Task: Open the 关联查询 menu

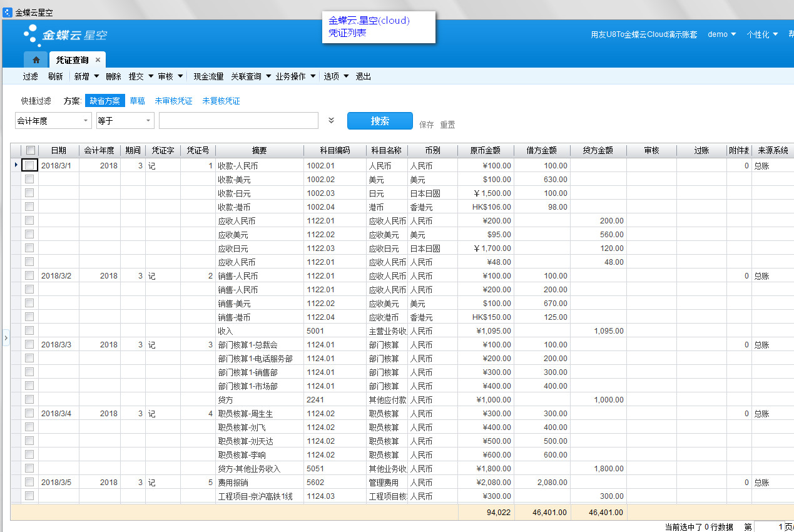Action: [x=250, y=76]
